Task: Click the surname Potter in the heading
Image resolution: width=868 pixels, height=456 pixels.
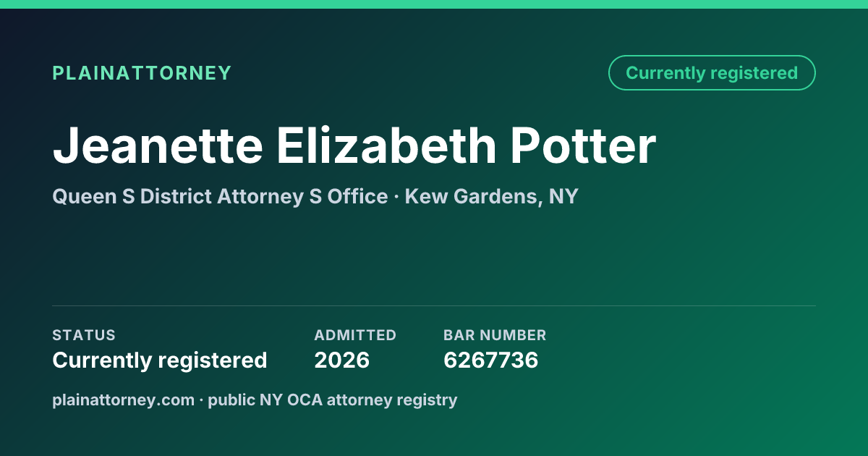Action: [584, 145]
